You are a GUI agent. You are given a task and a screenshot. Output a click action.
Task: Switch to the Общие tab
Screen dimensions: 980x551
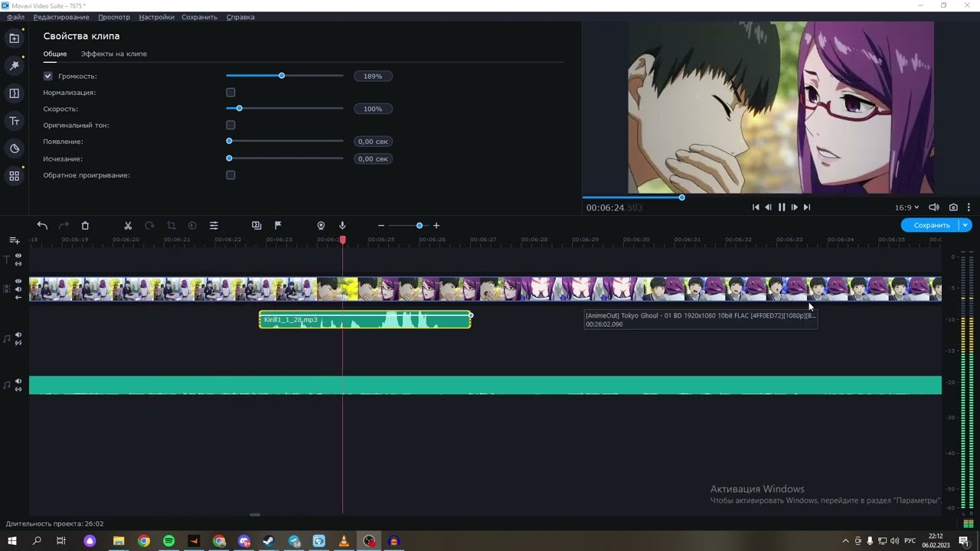(x=55, y=54)
